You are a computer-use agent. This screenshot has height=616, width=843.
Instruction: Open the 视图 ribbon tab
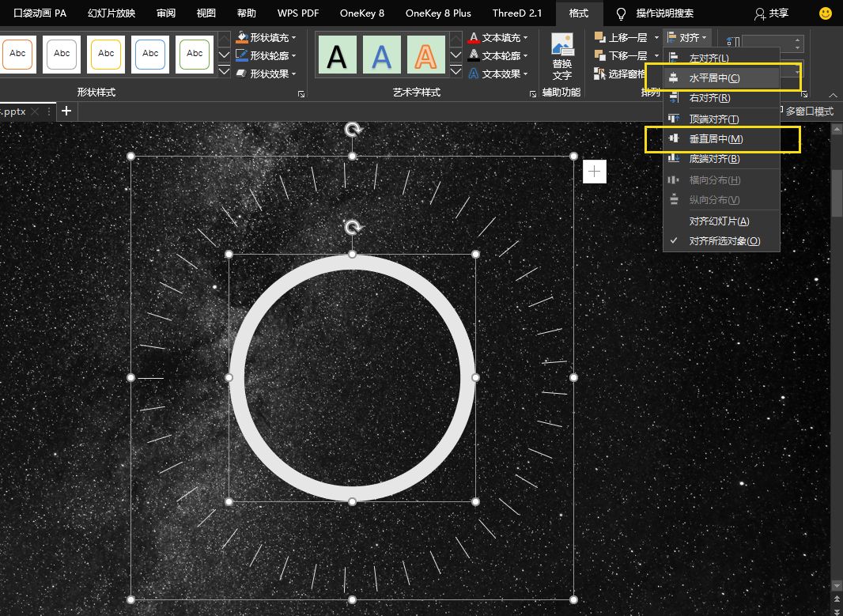coord(206,13)
